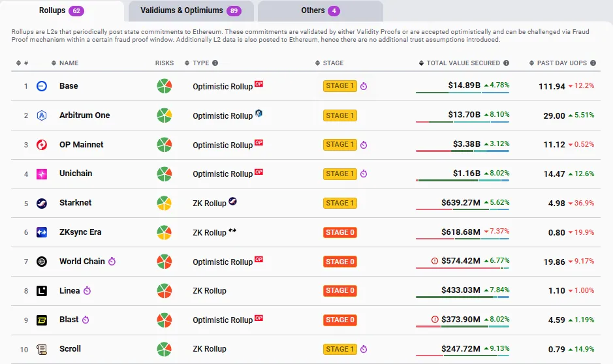This screenshot has width=613, height=364.
Task: Click the Starknet risk rosette icon
Action: point(165,203)
